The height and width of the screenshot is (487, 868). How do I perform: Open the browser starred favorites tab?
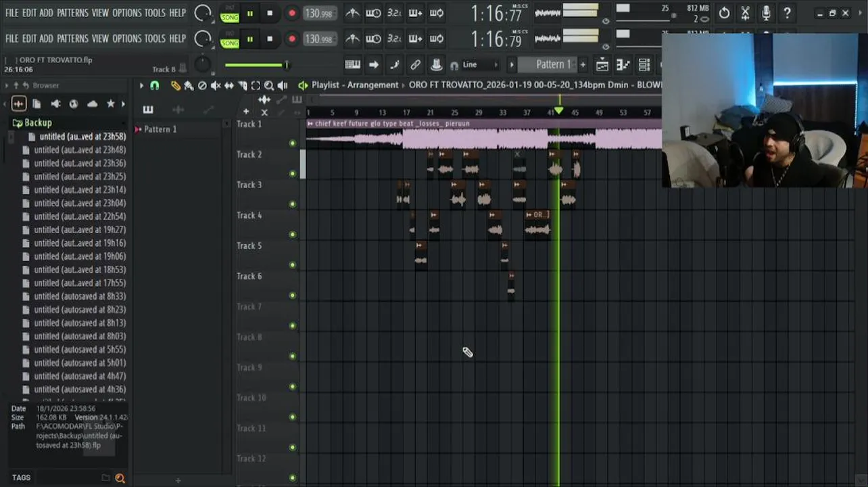(x=111, y=103)
